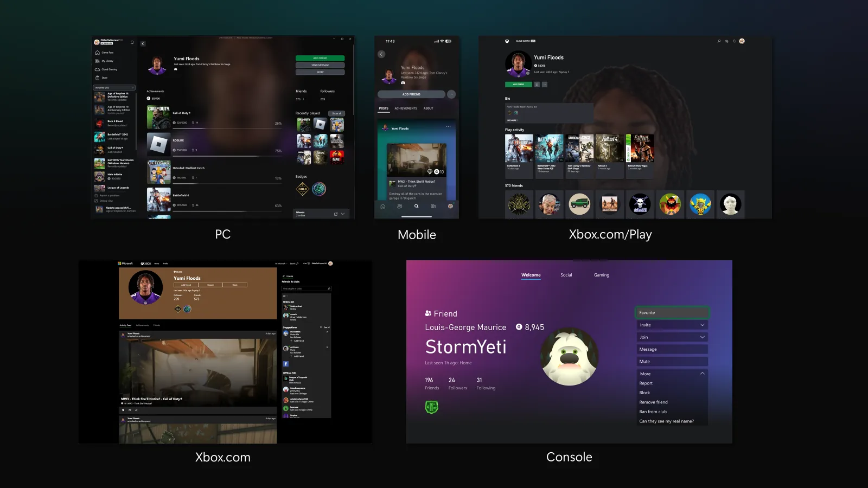Select the Social tab on the Console
868x488 pixels.
click(x=566, y=275)
